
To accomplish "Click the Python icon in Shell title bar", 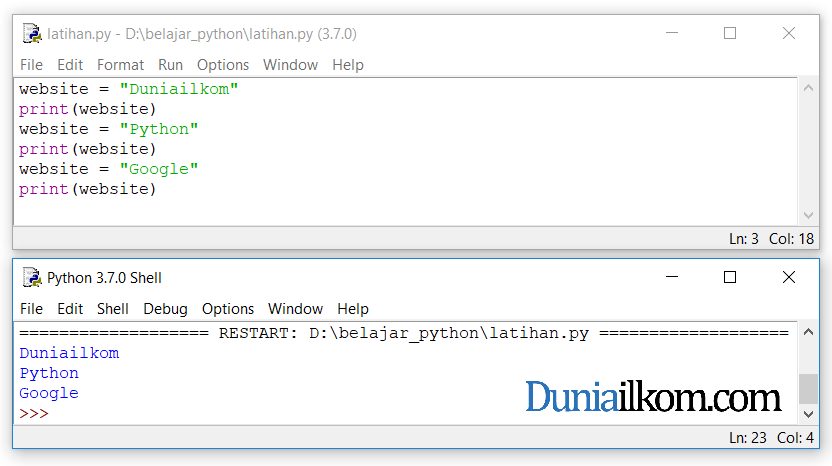I will (32, 278).
